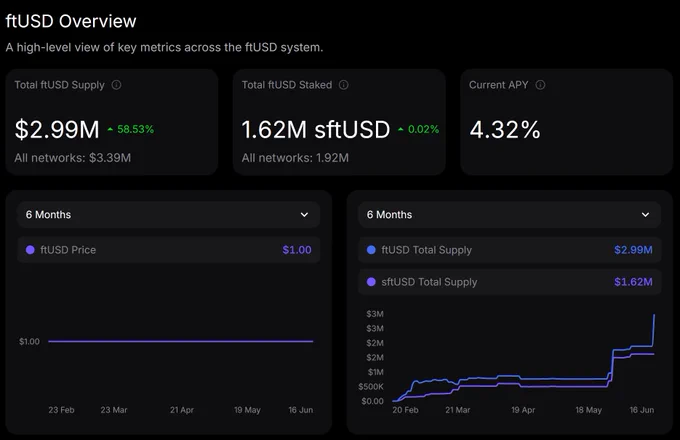Click the green 0.02% change indicator
Image resolution: width=680 pixels, height=440 pixels.
point(418,129)
